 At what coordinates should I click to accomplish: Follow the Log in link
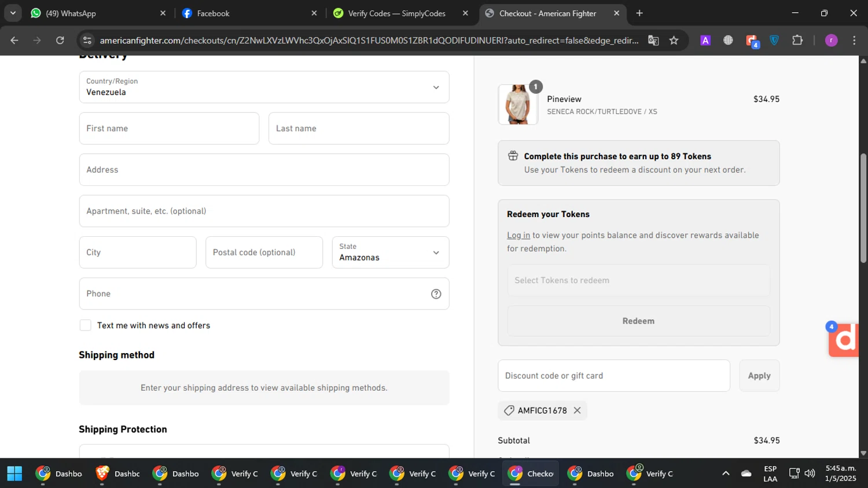518,235
